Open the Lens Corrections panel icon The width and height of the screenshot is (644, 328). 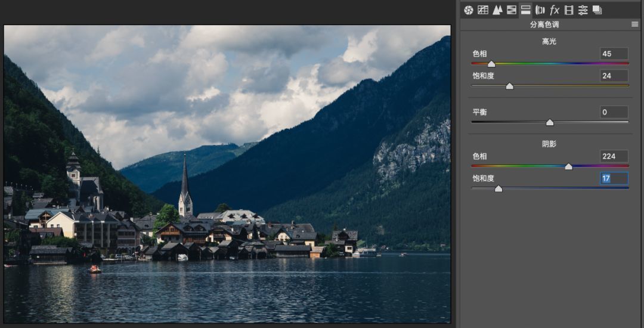[x=540, y=10]
